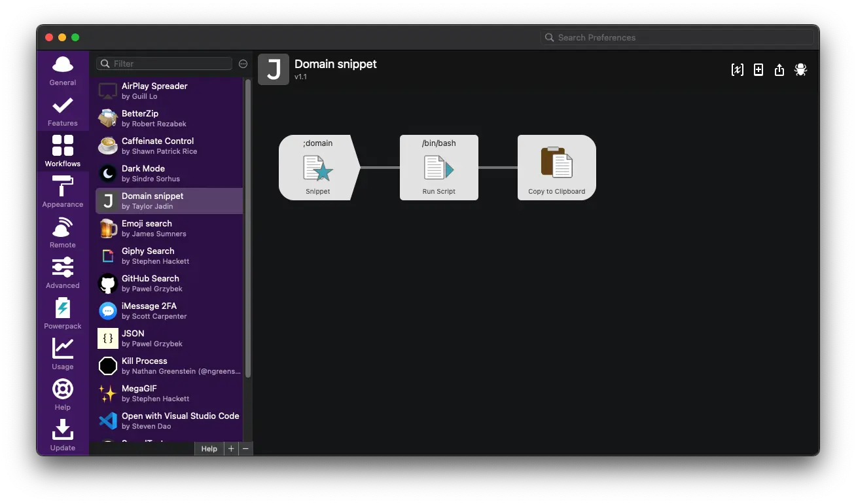Click the iMessage speech bubble icon
856x504 pixels.
(108, 311)
